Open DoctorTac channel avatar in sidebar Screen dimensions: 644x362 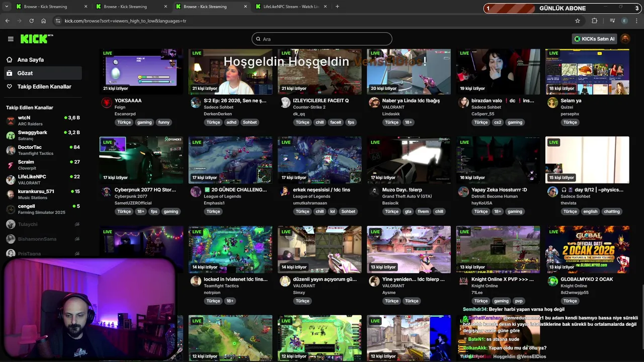click(11, 150)
